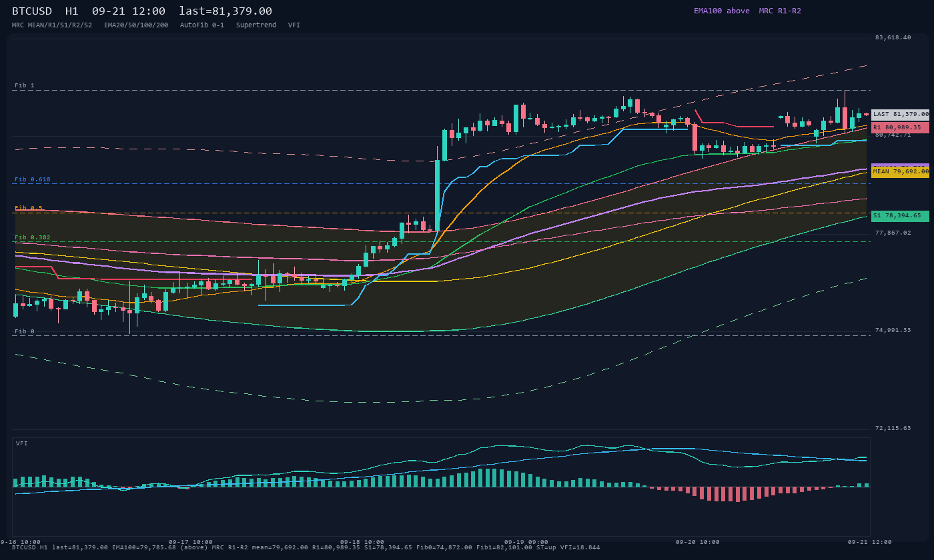Screen dimensions: 934x560
Task: Click the '09-18 10:00' time axis label
Action: click(x=362, y=542)
